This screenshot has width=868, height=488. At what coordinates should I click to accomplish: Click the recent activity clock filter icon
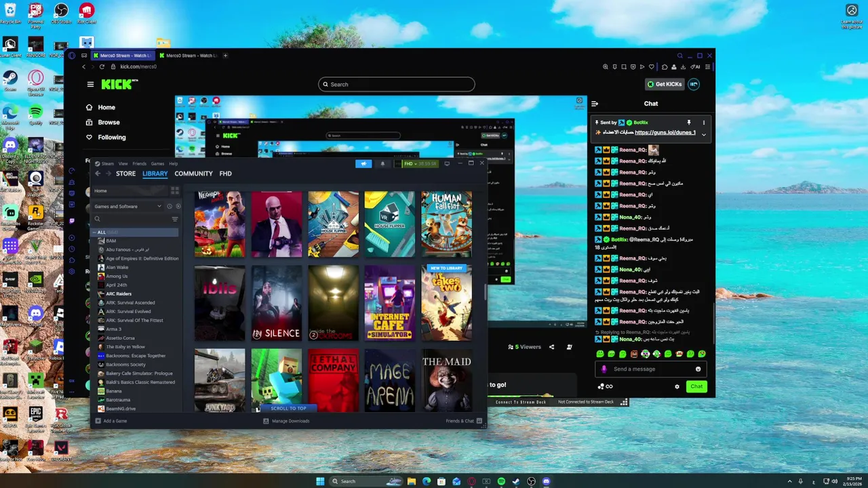[170, 206]
